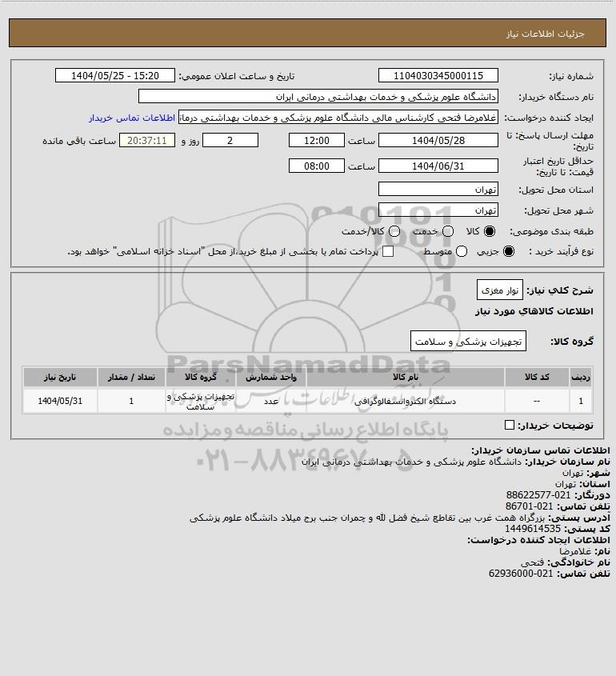Click the اطلاعات تماس سازمان خریدار heading

[541, 450]
